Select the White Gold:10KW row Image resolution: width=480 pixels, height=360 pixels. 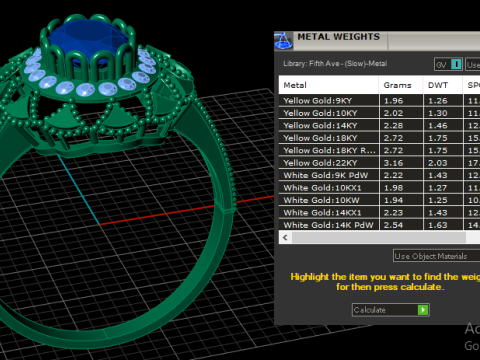click(x=379, y=200)
